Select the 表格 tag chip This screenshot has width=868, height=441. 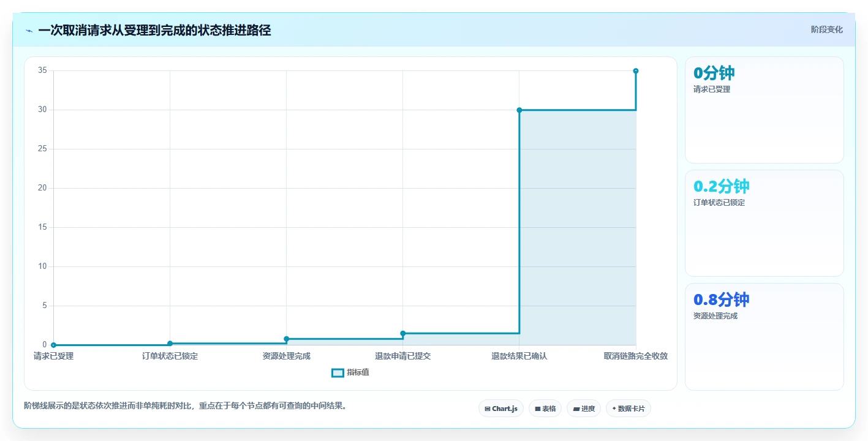pos(545,409)
